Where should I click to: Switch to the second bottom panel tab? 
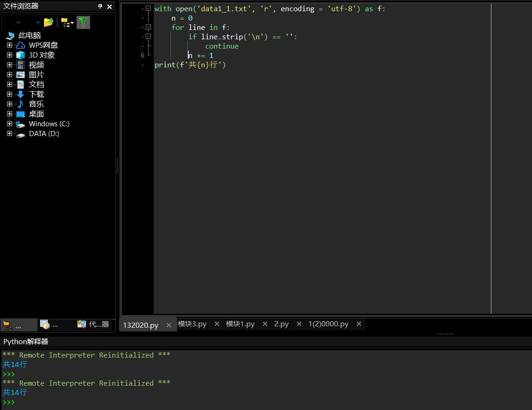pyautogui.click(x=49, y=325)
